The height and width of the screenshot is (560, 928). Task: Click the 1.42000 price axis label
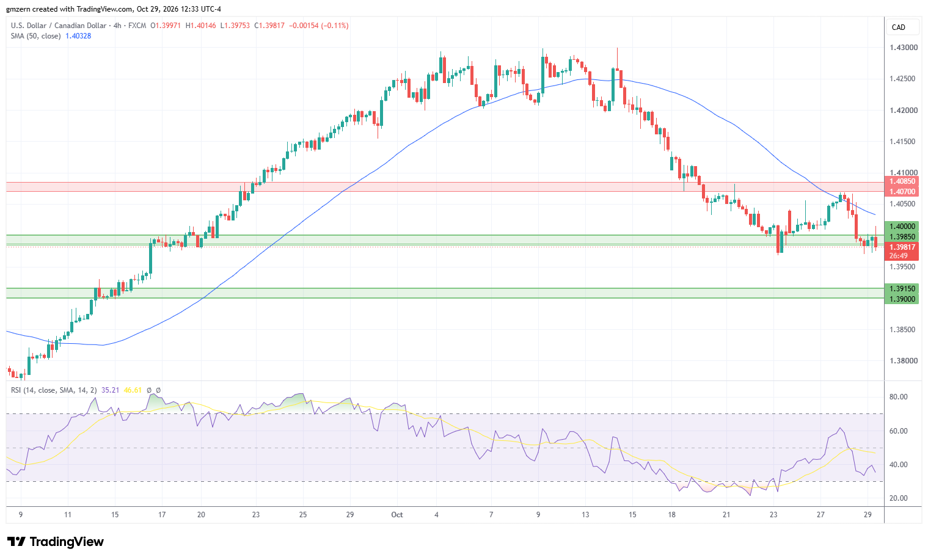pyautogui.click(x=903, y=111)
